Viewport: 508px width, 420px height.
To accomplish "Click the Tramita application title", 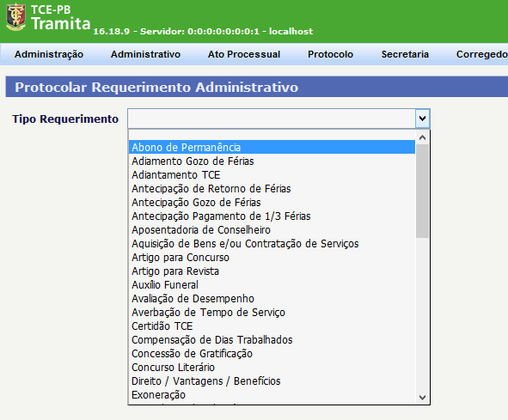I will click(x=60, y=24).
